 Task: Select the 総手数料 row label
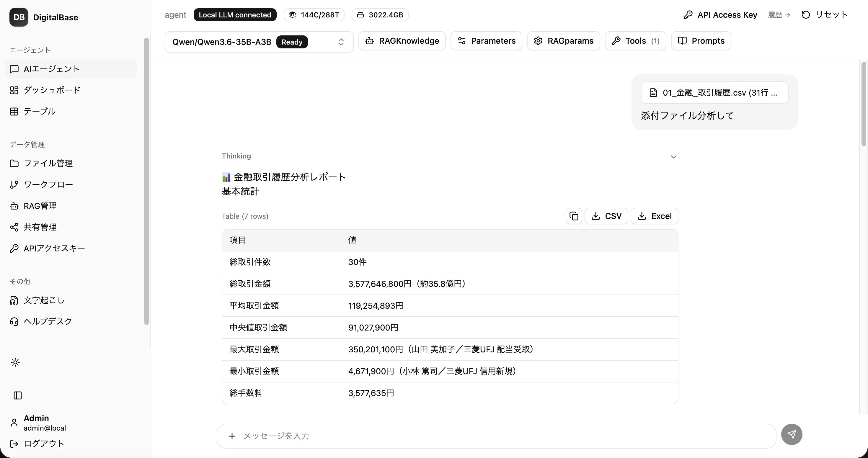[x=246, y=393]
